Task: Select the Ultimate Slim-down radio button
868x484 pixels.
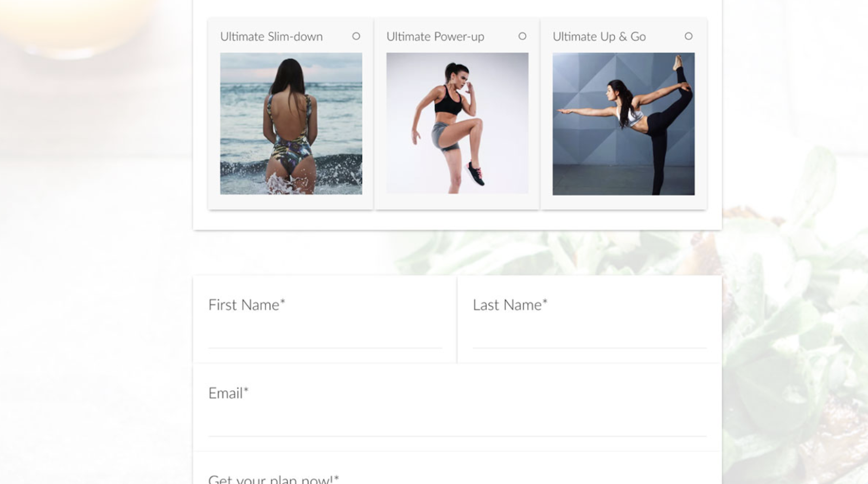Action: pyautogui.click(x=356, y=36)
